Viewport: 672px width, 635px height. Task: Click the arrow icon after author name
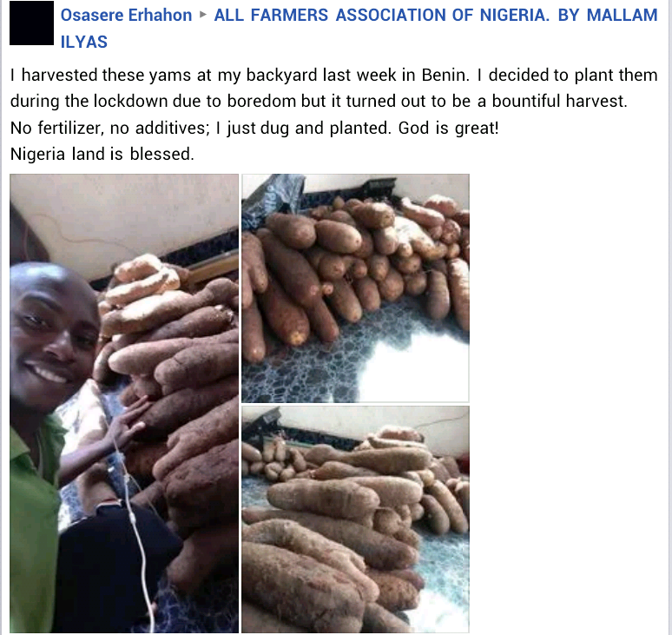coord(203,15)
